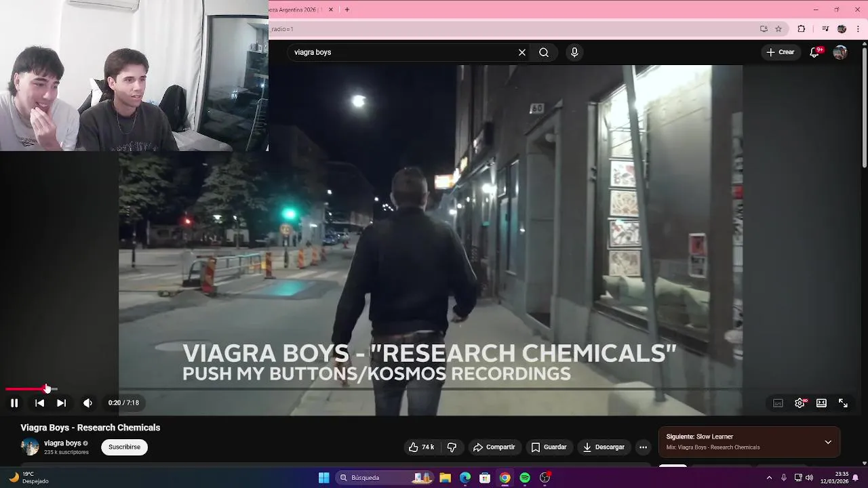Open the clock showing 23:35

click(834, 478)
